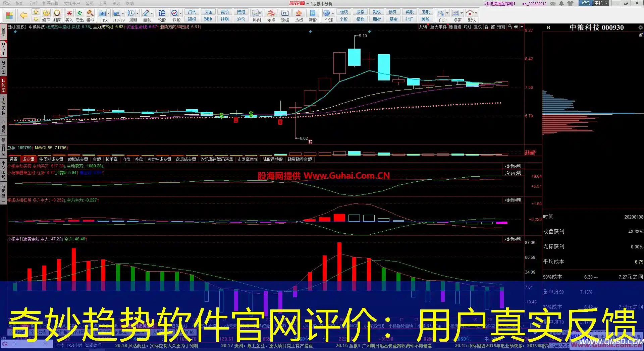The height and width of the screenshot is (351, 644).
Task: Expand the 选股 dropdown arrow
Action: (181, 13)
